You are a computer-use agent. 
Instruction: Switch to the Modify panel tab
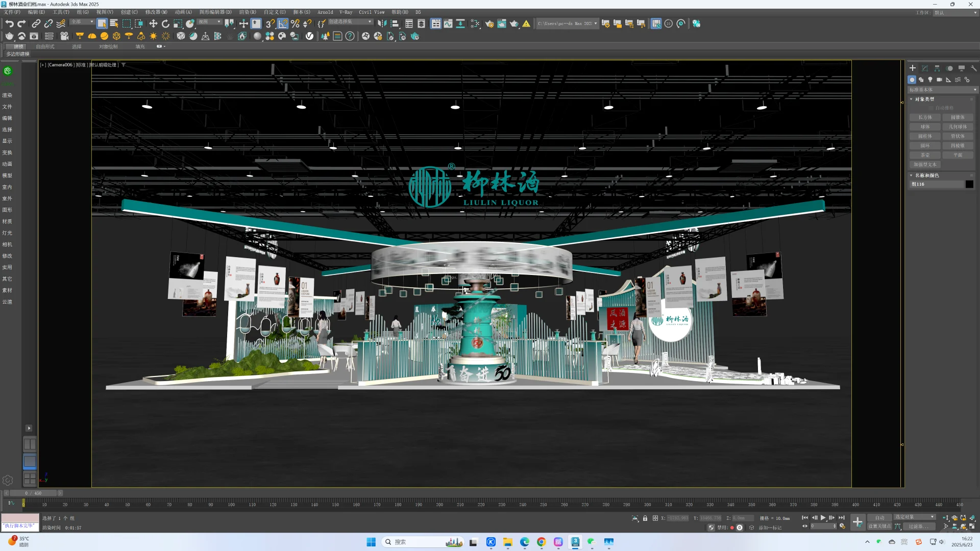[925, 68]
